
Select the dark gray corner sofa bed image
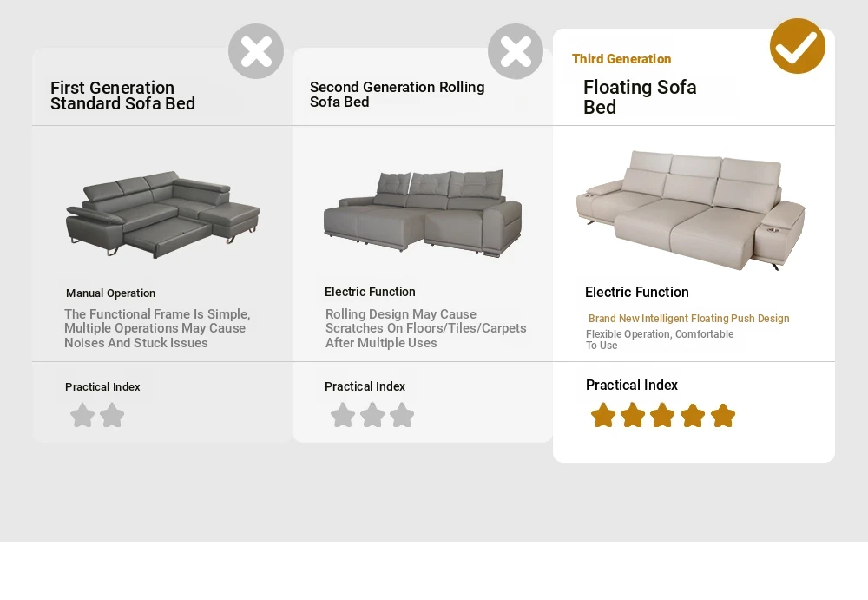162,214
